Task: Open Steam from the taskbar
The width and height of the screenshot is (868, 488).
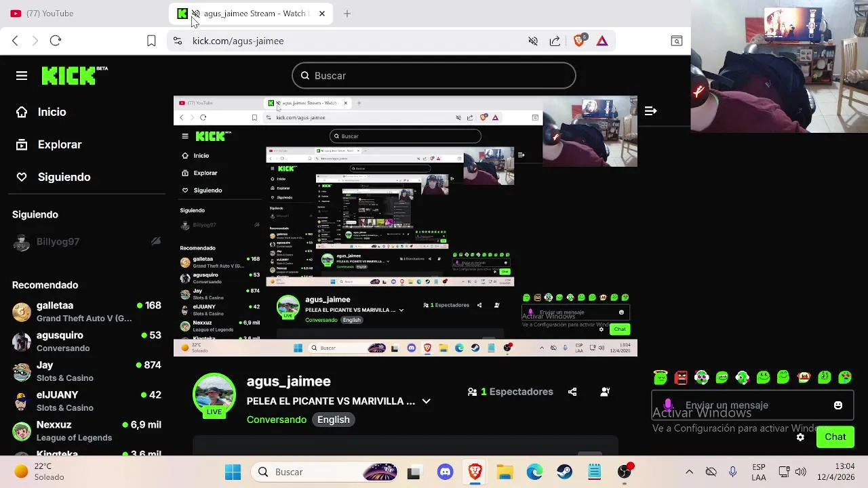Action: click(x=564, y=472)
